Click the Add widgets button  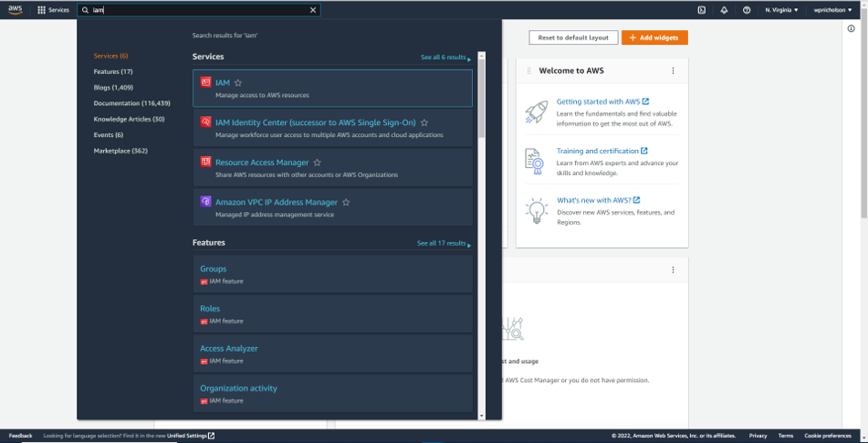(654, 37)
